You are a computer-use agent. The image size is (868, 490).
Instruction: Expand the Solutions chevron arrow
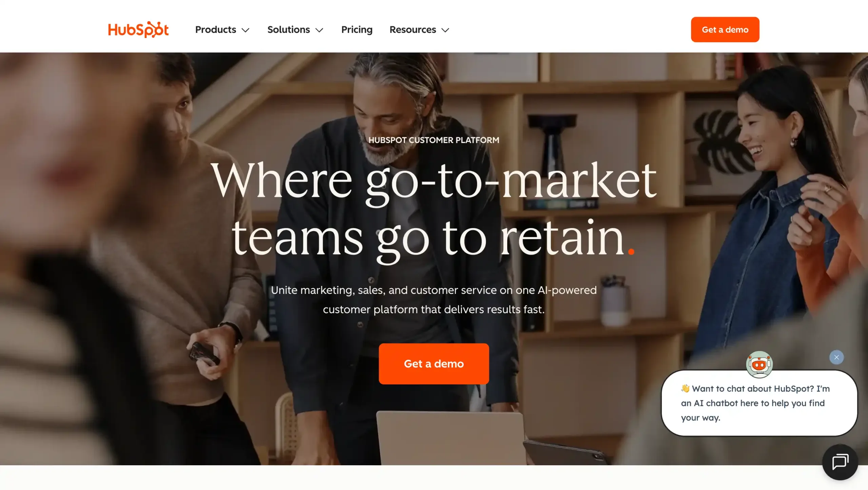[319, 30]
